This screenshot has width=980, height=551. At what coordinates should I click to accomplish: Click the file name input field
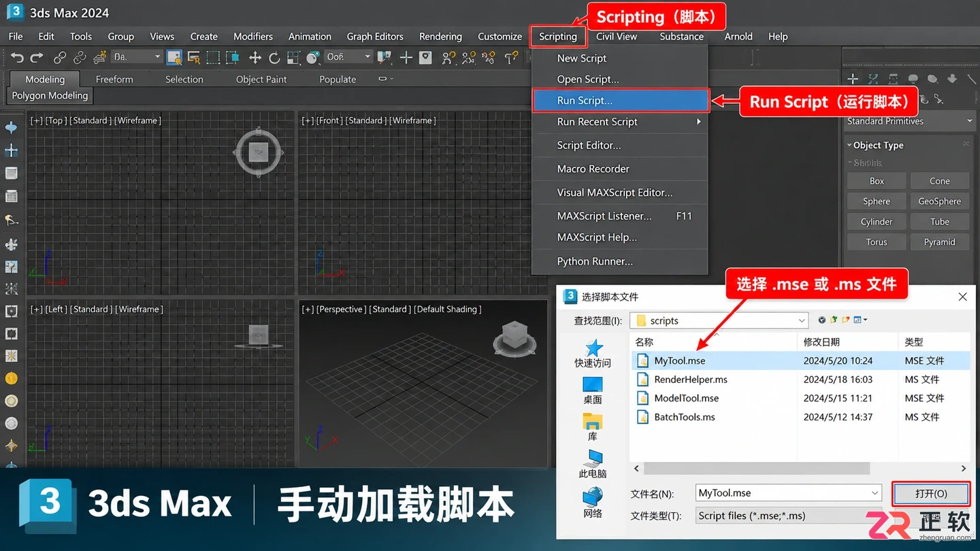click(789, 493)
